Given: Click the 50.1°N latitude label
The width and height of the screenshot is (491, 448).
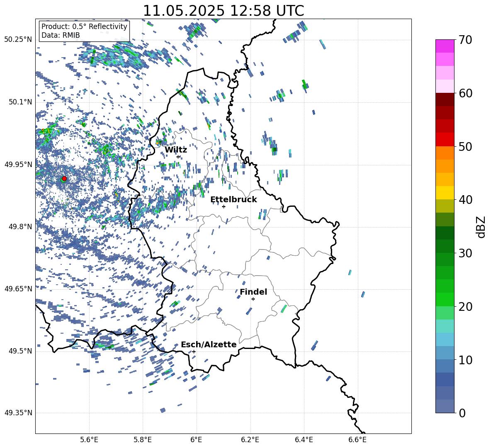Looking at the screenshot, I should [x=20, y=102].
